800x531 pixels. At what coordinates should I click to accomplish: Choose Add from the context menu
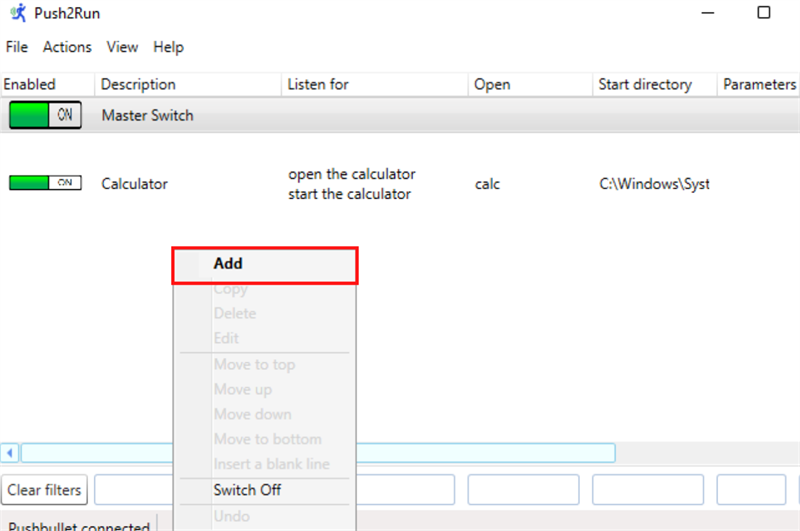pos(265,265)
